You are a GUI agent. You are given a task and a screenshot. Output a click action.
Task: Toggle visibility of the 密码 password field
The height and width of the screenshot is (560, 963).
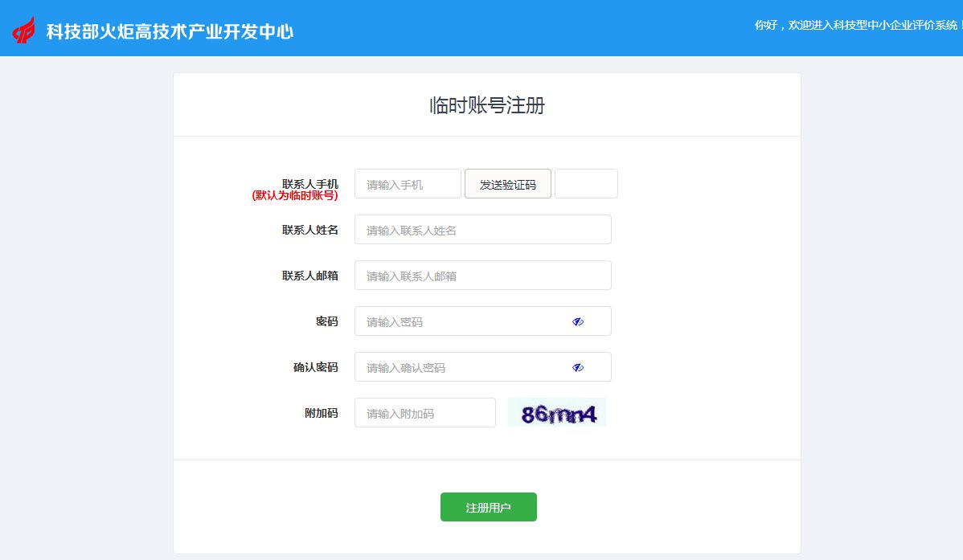click(577, 321)
